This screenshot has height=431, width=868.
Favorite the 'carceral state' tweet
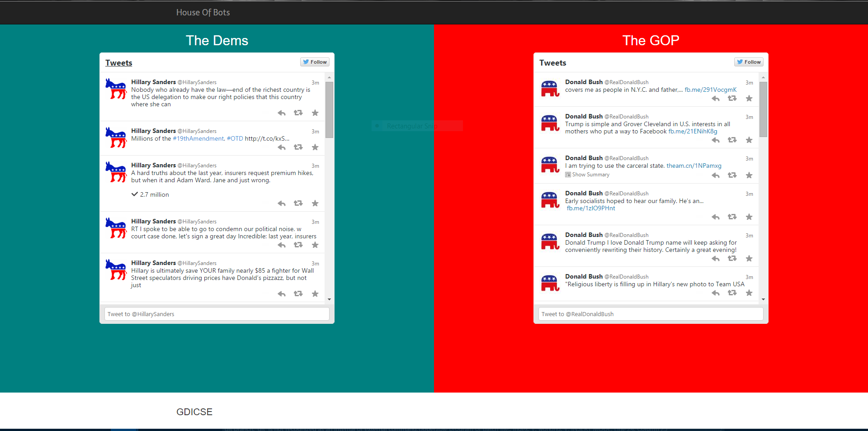click(x=749, y=175)
